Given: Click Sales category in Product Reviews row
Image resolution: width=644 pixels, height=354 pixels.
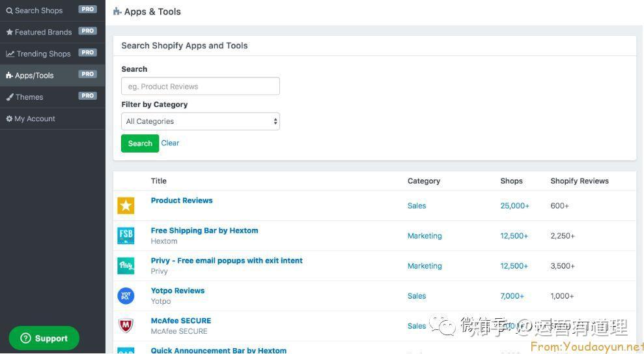Looking at the screenshot, I should coord(417,205).
